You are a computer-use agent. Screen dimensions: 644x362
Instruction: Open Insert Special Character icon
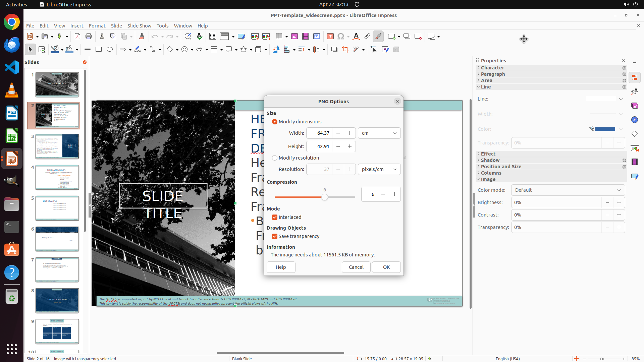pyautogui.click(x=341, y=37)
